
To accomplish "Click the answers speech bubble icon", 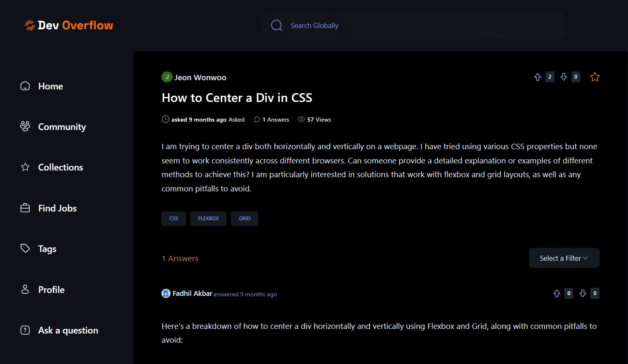I will pyautogui.click(x=257, y=120).
